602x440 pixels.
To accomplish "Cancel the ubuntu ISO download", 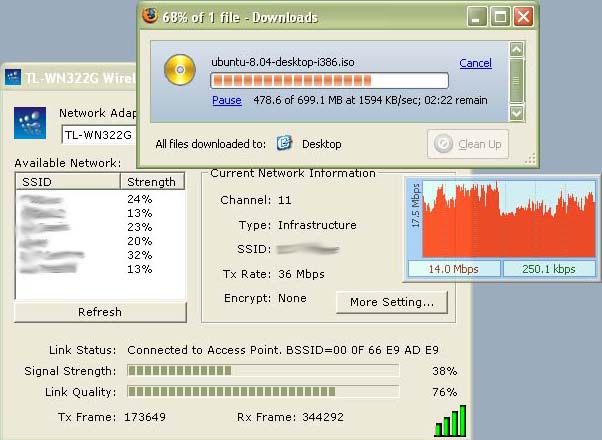I will [x=475, y=63].
